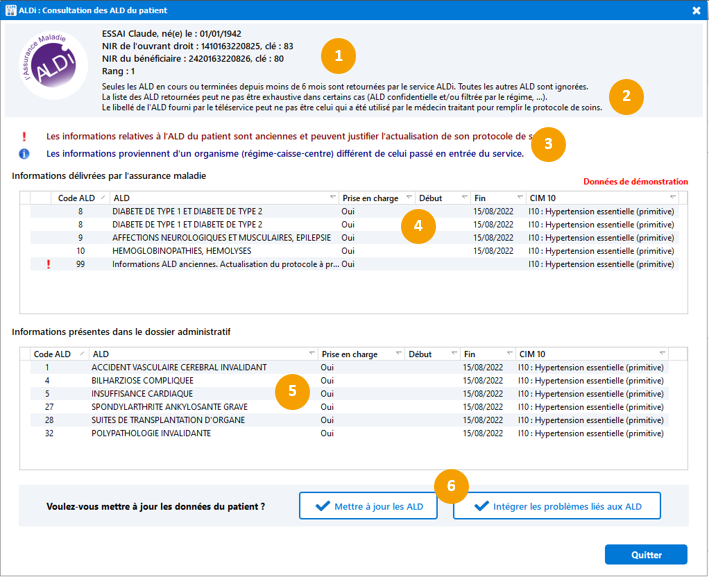Screen dimensions: 709x577
Task: Select row INSUFFISANCE CARDIAQUE
Action: 349,394
